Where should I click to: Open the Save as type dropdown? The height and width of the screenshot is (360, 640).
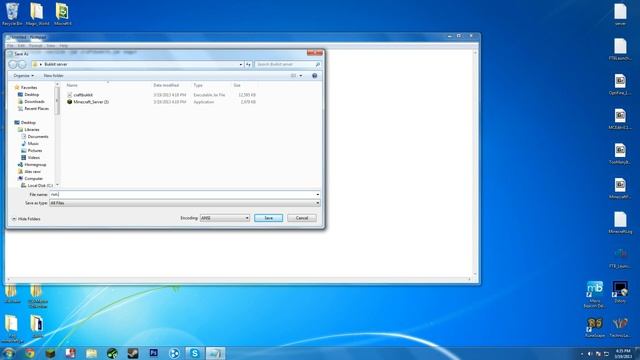(x=184, y=203)
